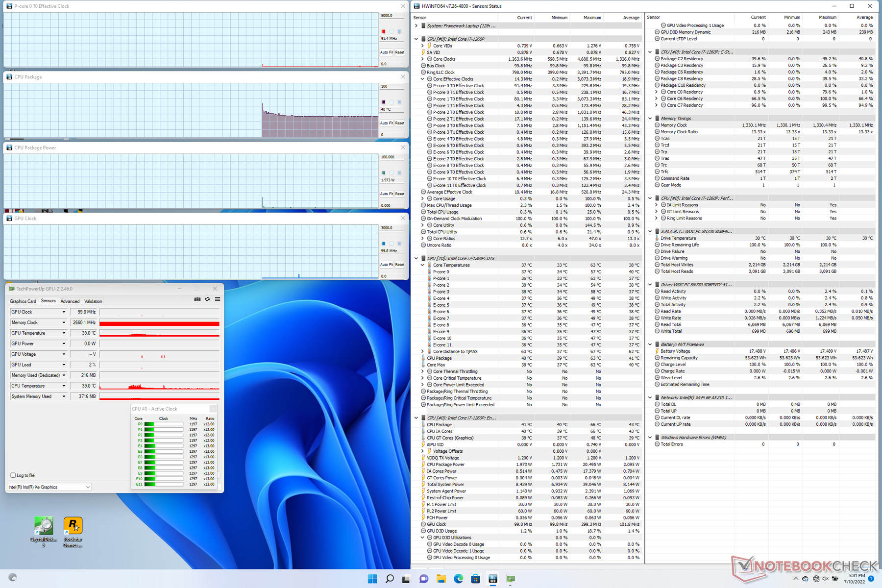Collapse the Battery NVT Framewo group

pyautogui.click(x=650, y=344)
